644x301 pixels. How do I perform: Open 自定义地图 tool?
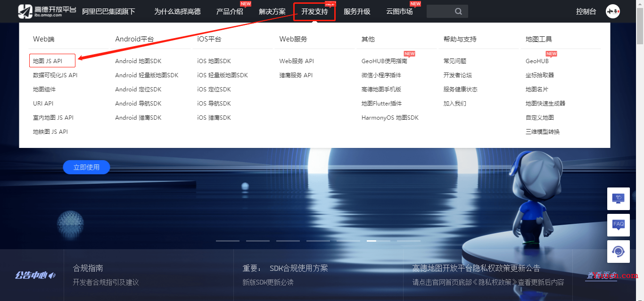click(x=540, y=118)
